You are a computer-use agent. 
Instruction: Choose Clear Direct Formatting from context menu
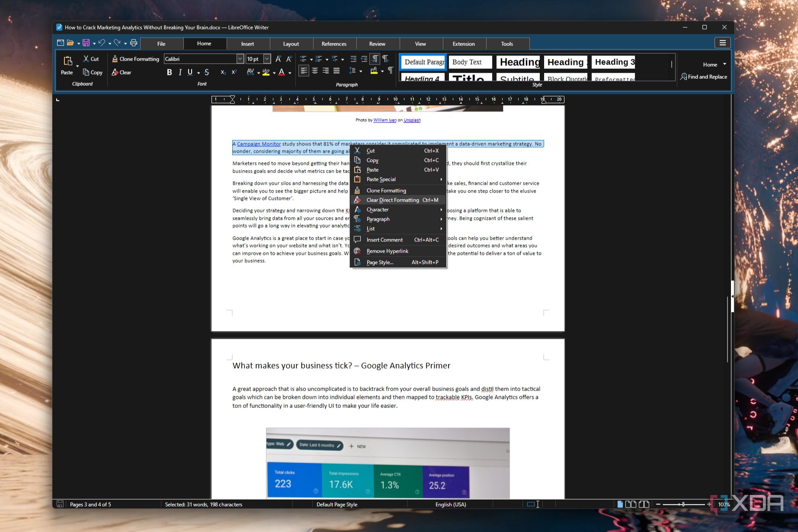pyautogui.click(x=398, y=200)
